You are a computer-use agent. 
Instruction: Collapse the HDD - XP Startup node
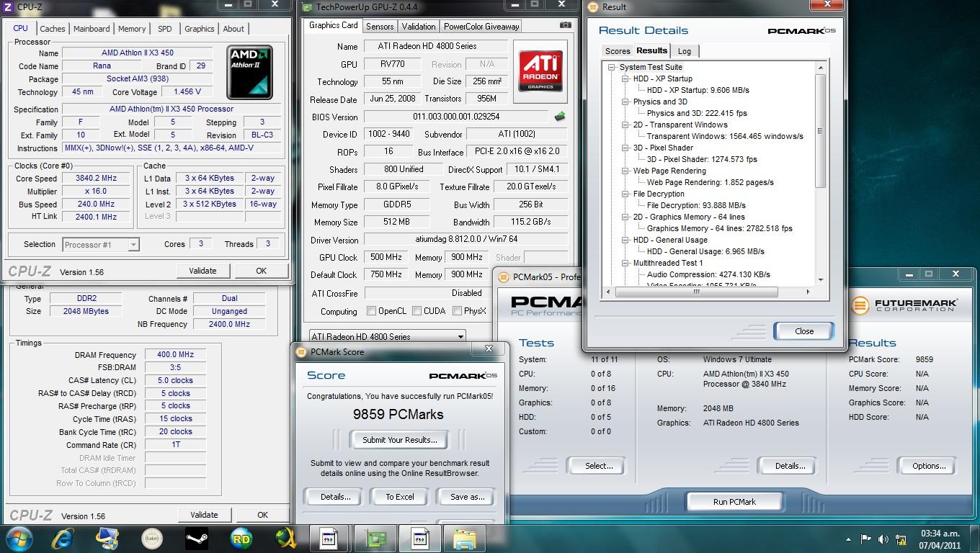[625, 78]
